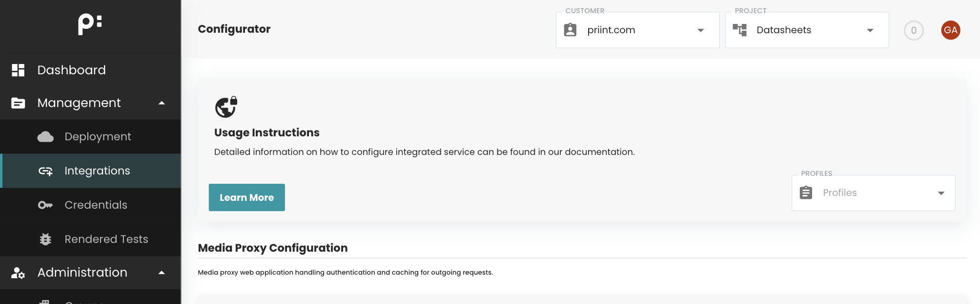The width and height of the screenshot is (980, 304).
Task: Open the Profiles dropdown
Action: [873, 193]
